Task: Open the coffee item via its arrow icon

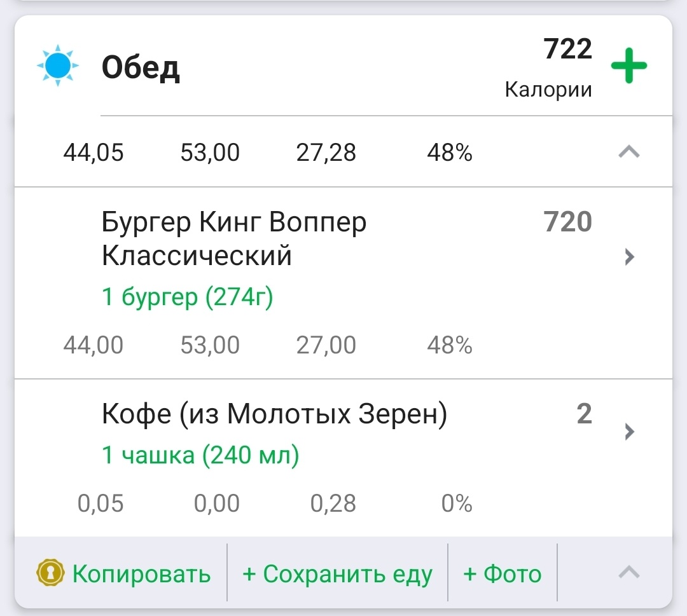Action: point(628,432)
